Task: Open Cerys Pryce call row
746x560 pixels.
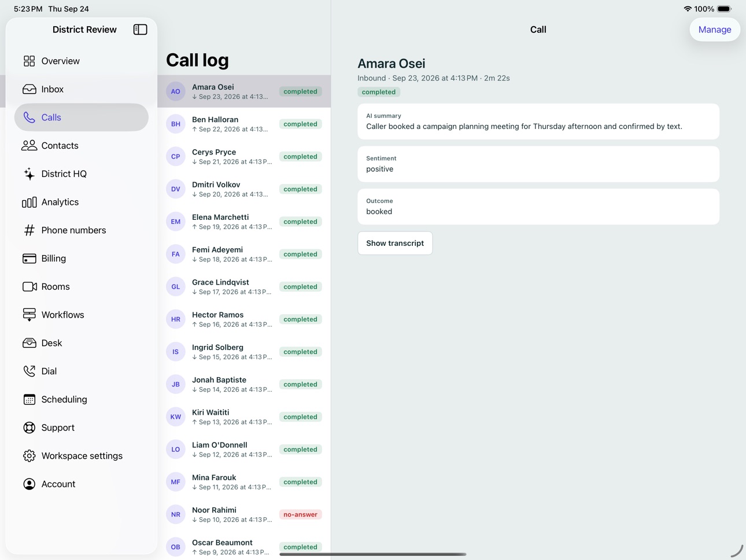Action: coord(244,156)
